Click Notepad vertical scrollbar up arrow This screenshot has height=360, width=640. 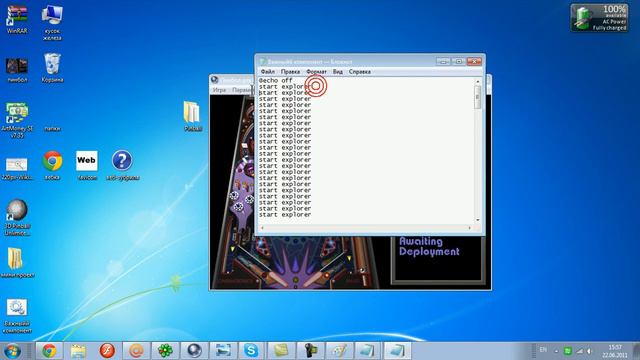pyautogui.click(x=478, y=82)
